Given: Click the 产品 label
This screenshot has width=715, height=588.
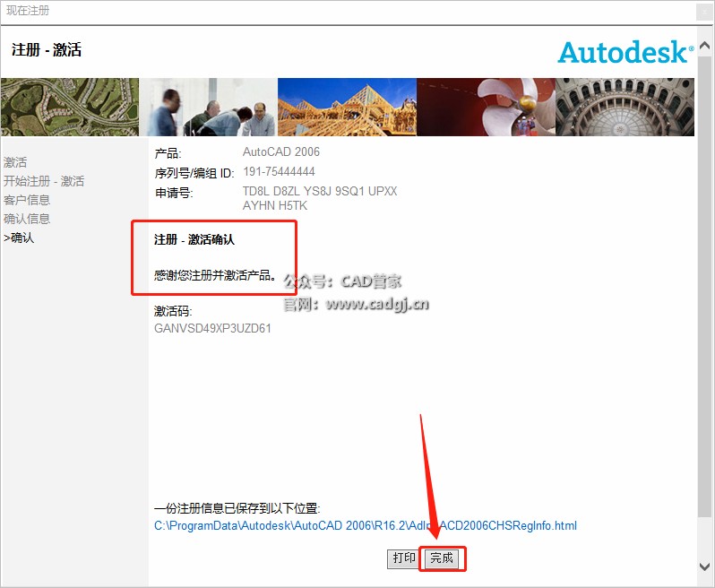Looking at the screenshot, I should pyautogui.click(x=168, y=153).
